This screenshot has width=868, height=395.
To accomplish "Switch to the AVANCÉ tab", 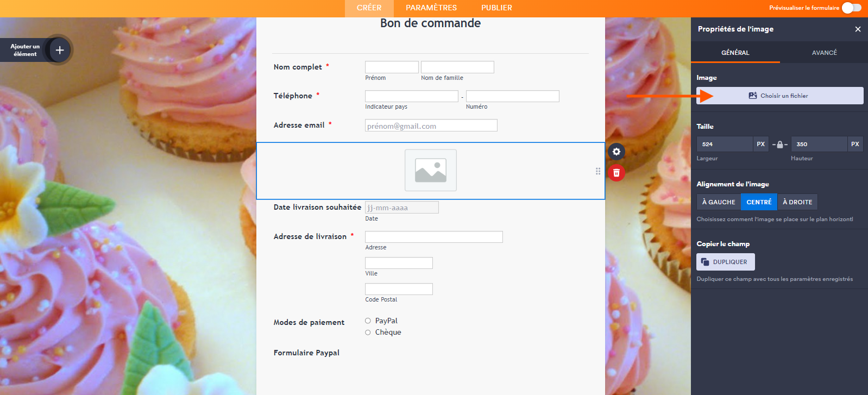I will coord(824,53).
